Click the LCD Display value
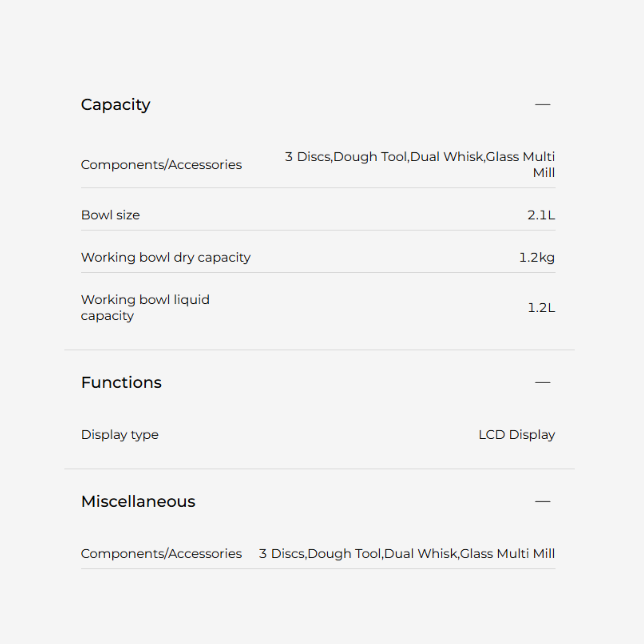644x644 pixels. point(517,435)
